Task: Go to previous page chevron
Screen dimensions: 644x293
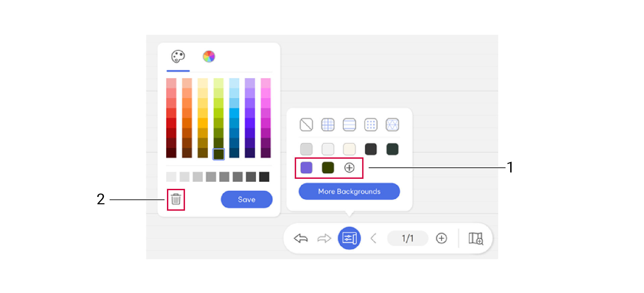Action: (373, 238)
